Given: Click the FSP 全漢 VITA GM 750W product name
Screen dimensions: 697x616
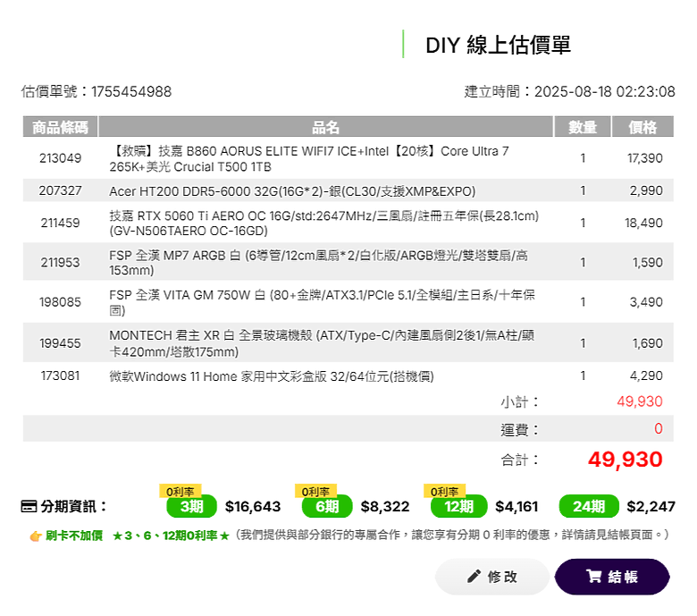Looking at the screenshot, I should click(x=323, y=302).
